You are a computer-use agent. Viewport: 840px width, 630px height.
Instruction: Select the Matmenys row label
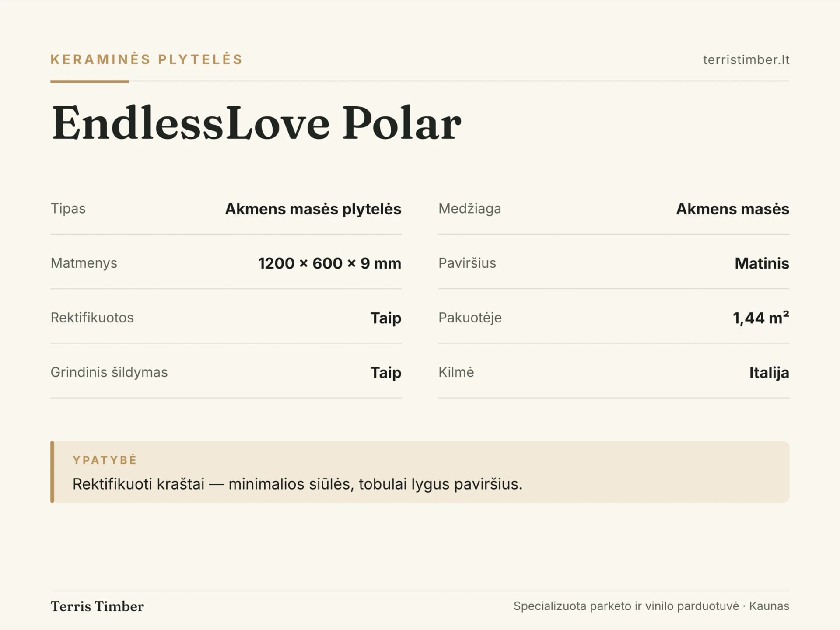[84, 263]
